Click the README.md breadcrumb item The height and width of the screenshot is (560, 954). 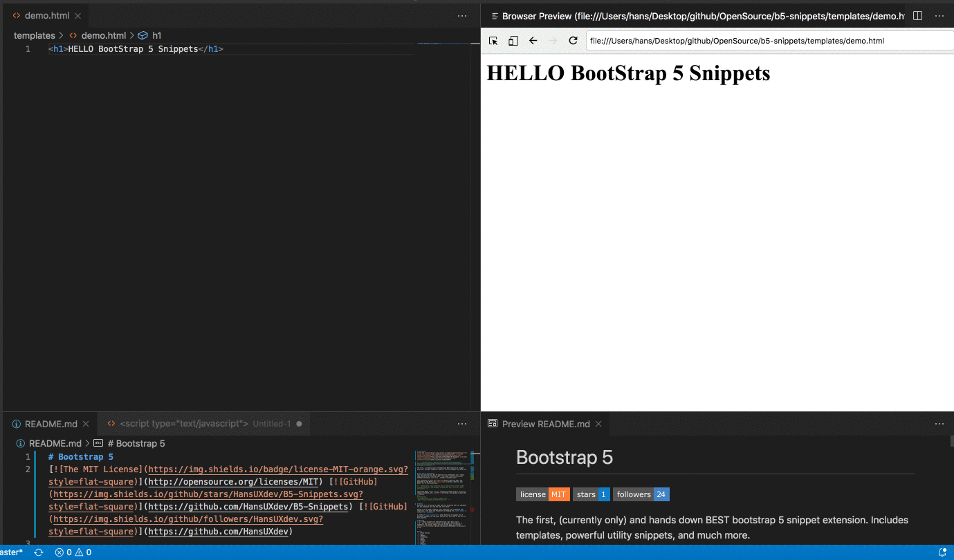(x=55, y=443)
